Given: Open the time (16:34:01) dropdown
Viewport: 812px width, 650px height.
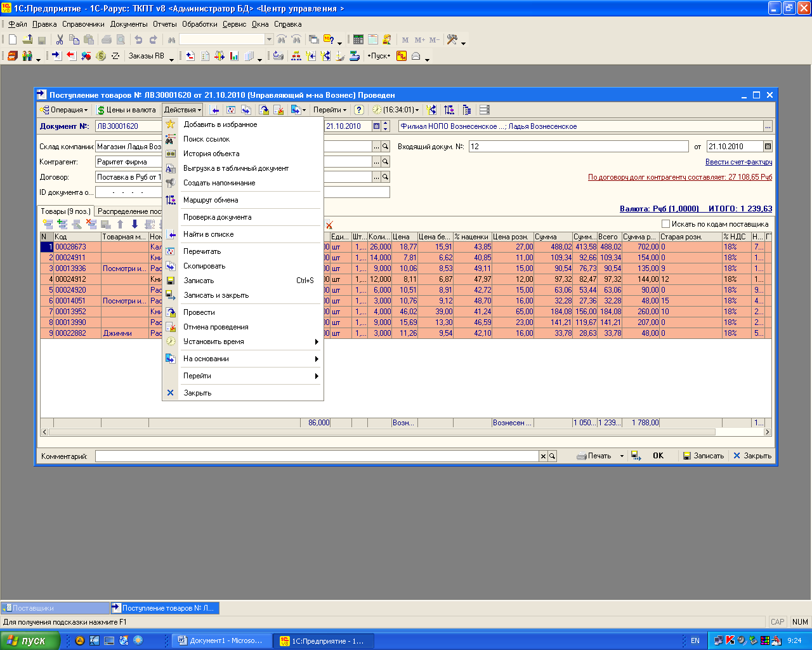Looking at the screenshot, I should tap(396, 110).
